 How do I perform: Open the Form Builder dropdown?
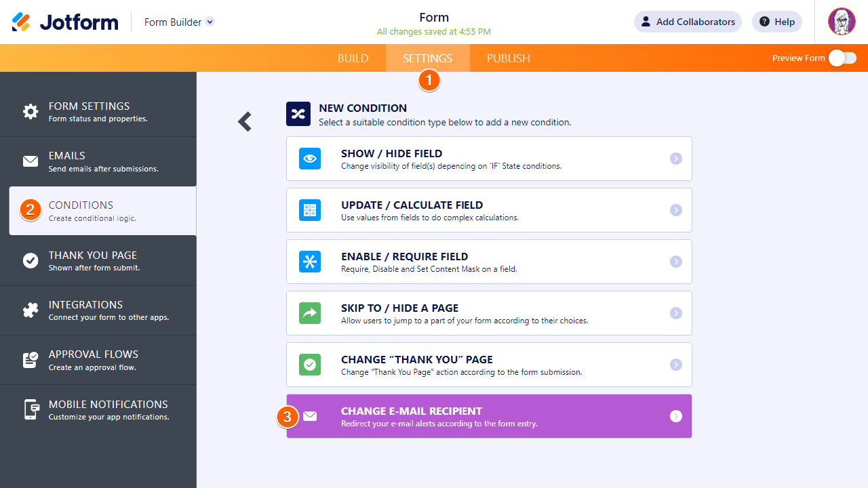click(210, 22)
